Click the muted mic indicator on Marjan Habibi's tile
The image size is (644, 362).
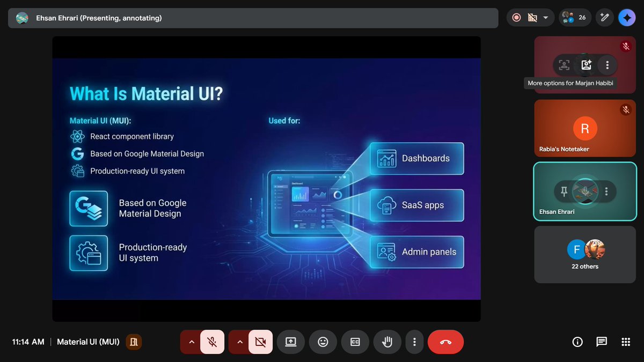click(x=626, y=47)
